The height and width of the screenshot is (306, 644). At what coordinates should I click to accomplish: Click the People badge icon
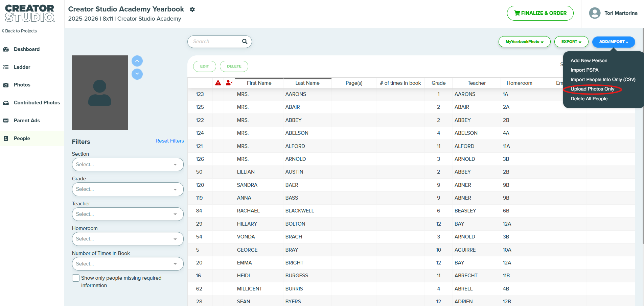point(6,138)
